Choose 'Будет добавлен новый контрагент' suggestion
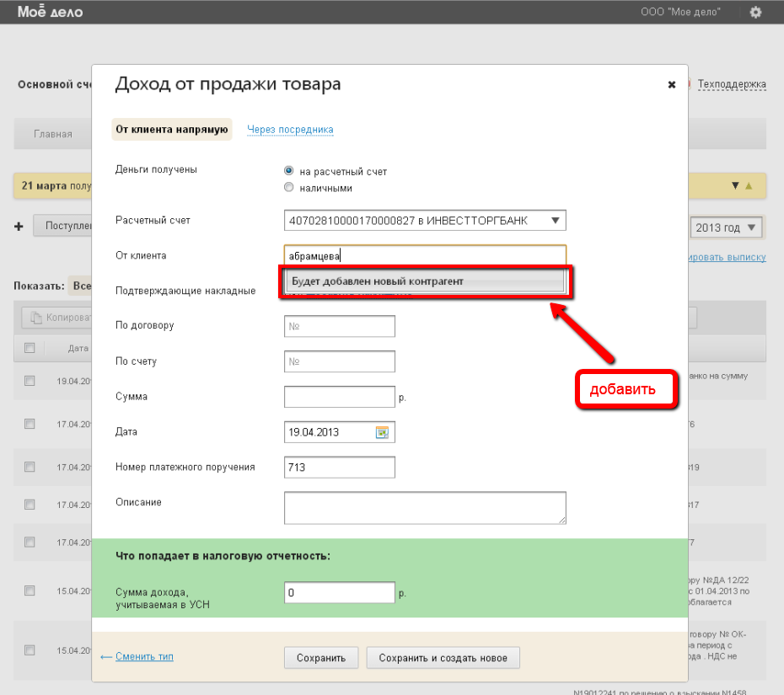The height and width of the screenshot is (695, 784). pyautogui.click(x=425, y=281)
